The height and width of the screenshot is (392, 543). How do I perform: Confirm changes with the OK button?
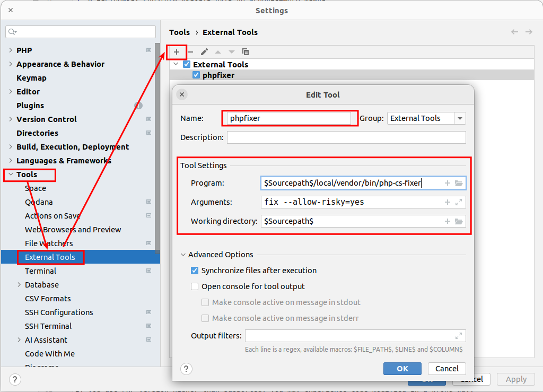click(x=402, y=369)
